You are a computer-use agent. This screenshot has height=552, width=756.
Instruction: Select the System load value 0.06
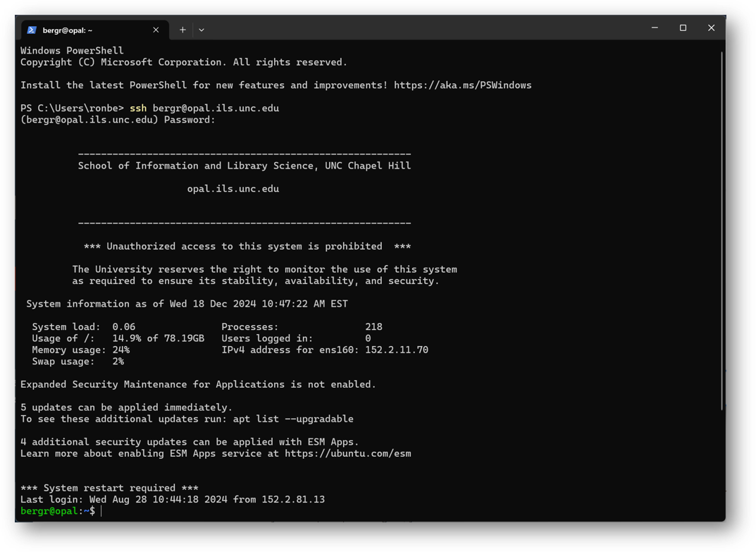point(121,326)
